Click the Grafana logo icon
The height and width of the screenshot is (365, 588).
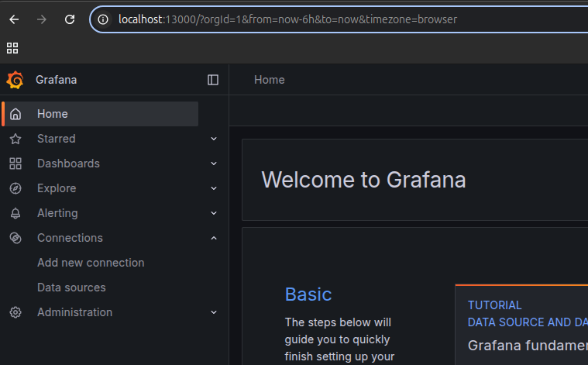point(15,80)
